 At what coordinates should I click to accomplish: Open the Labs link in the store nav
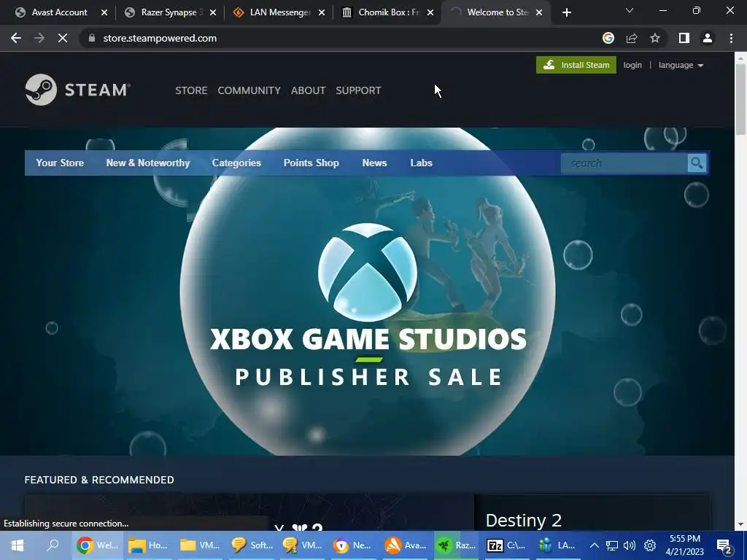[x=421, y=163]
